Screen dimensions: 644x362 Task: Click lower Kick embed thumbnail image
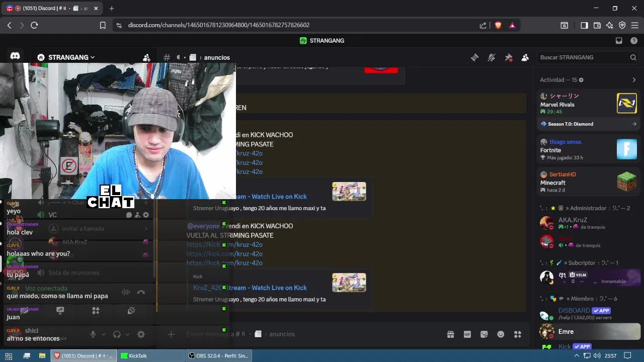349,283
